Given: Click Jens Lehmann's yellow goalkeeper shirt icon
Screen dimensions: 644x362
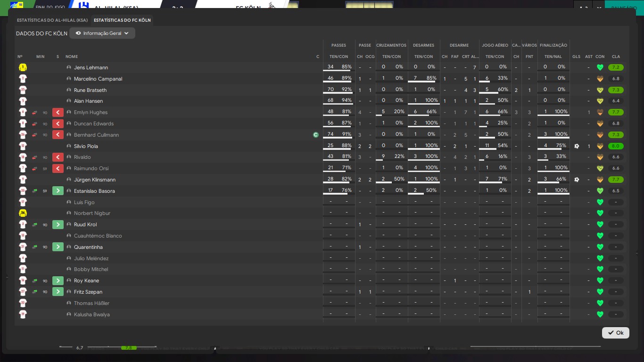Looking at the screenshot, I should [x=23, y=67].
